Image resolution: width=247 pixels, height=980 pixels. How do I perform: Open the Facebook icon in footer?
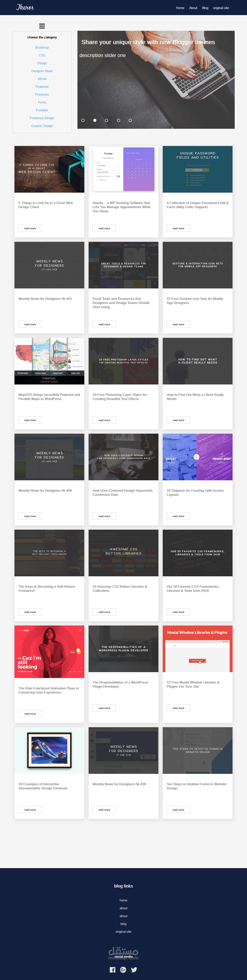[x=112, y=970]
